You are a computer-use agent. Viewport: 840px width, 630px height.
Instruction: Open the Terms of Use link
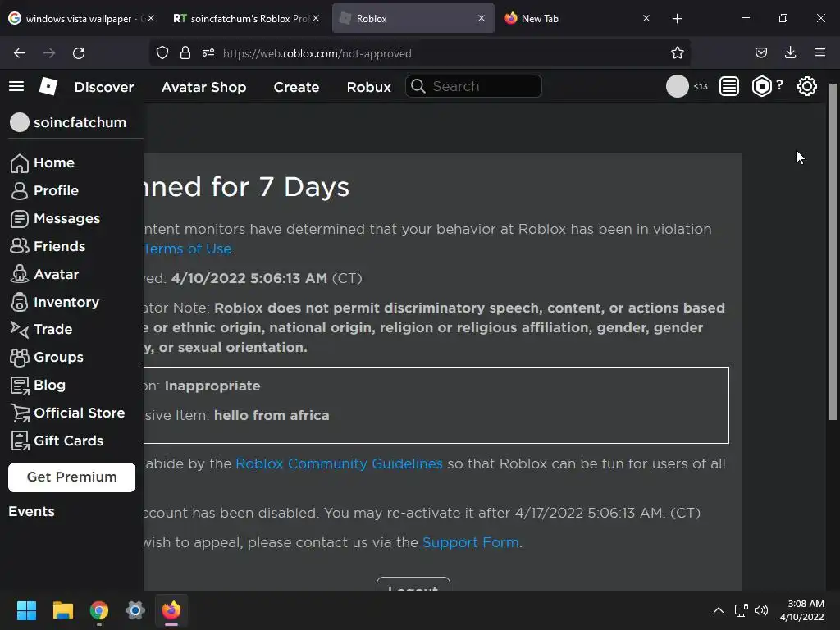(x=188, y=249)
